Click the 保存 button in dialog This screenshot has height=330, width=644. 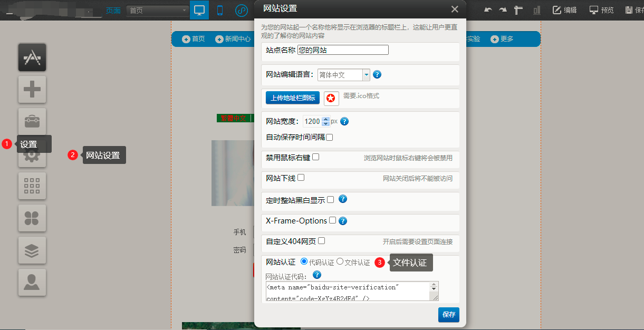point(448,315)
